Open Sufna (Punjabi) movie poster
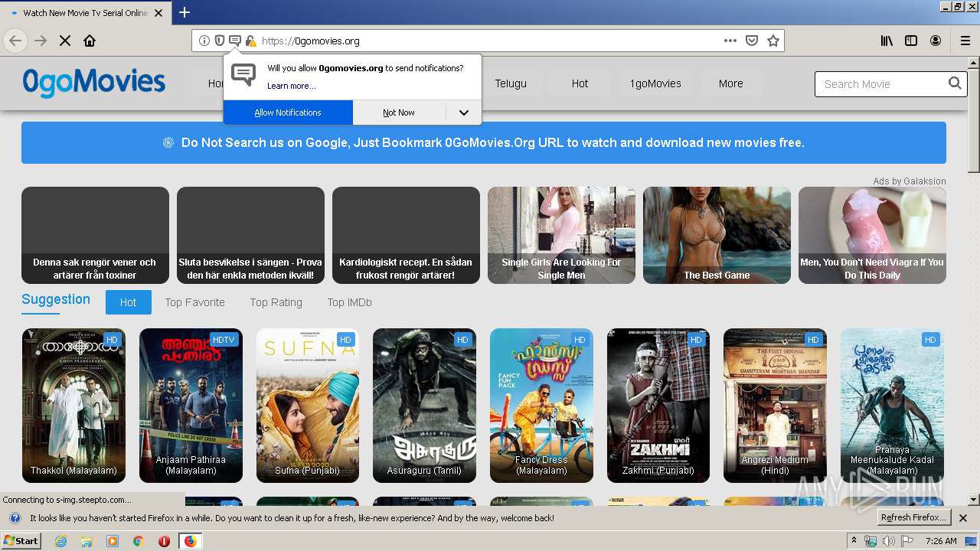 click(x=308, y=406)
